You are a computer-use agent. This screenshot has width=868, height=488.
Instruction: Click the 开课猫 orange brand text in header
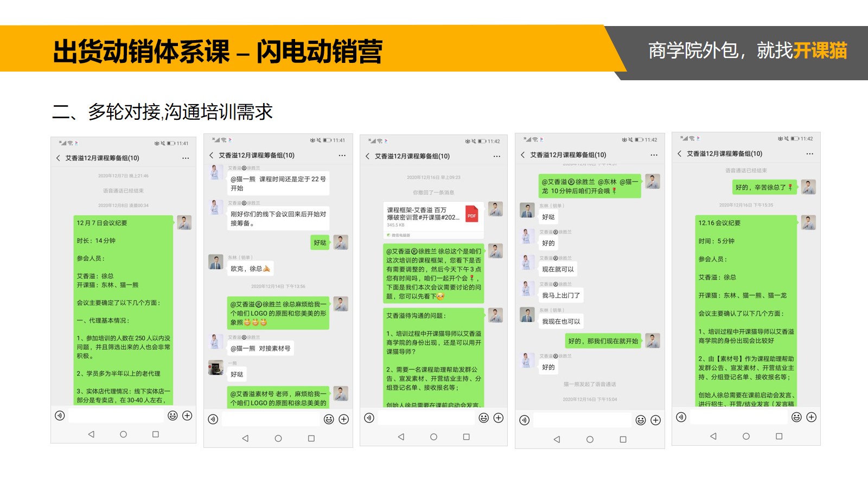[x=820, y=50]
